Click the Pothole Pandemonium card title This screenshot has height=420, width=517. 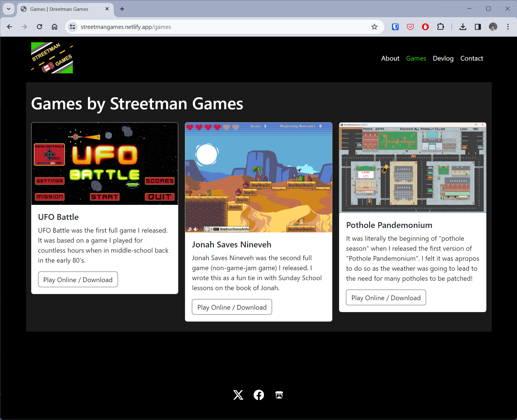point(389,225)
